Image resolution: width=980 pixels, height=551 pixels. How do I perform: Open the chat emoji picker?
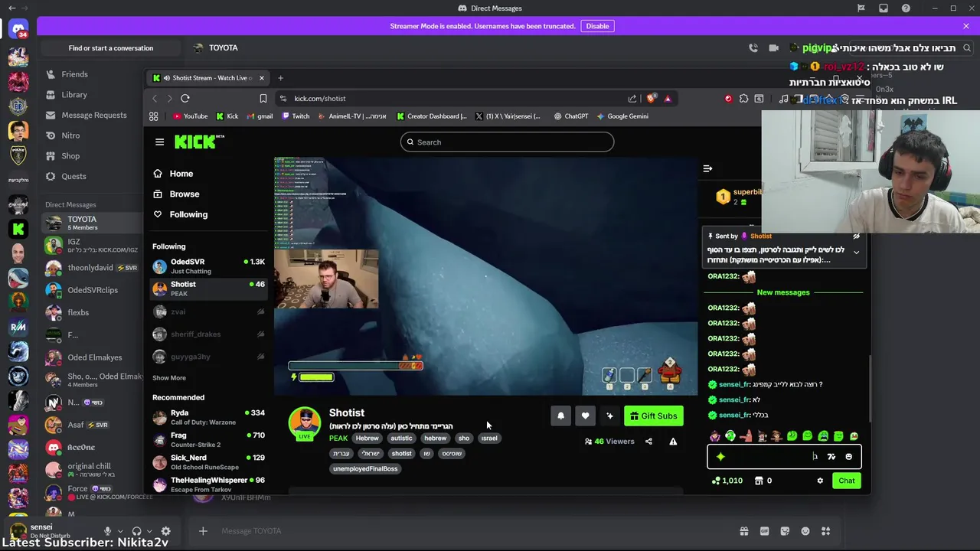click(848, 457)
